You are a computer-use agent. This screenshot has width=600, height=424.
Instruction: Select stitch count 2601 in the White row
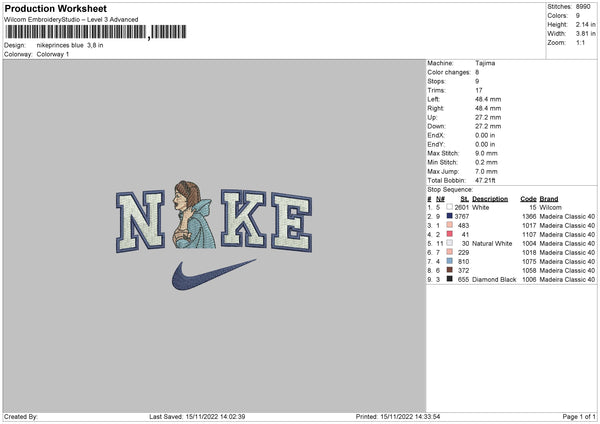[462, 207]
